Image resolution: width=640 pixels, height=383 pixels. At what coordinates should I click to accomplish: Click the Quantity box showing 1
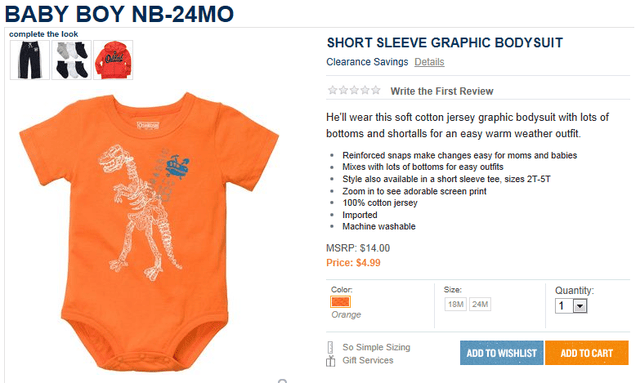(571, 306)
